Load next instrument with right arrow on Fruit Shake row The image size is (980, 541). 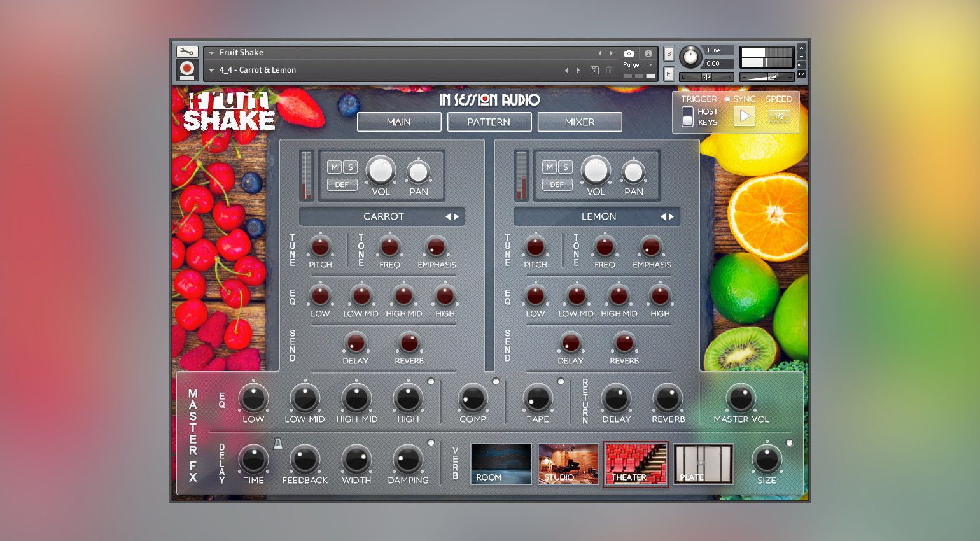pos(612,53)
